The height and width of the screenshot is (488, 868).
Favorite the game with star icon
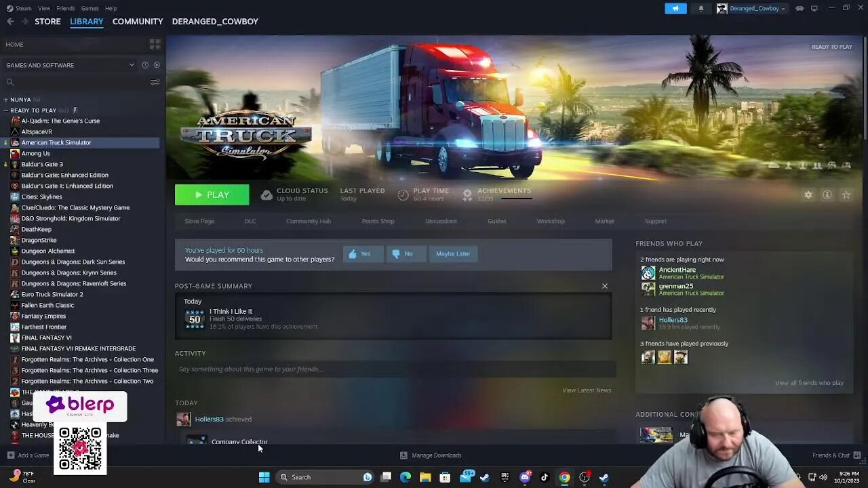coord(846,195)
